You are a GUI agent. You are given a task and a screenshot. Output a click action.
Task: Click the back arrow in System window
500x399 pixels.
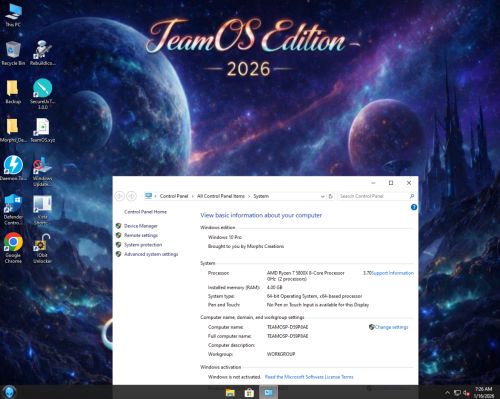[x=119, y=196]
